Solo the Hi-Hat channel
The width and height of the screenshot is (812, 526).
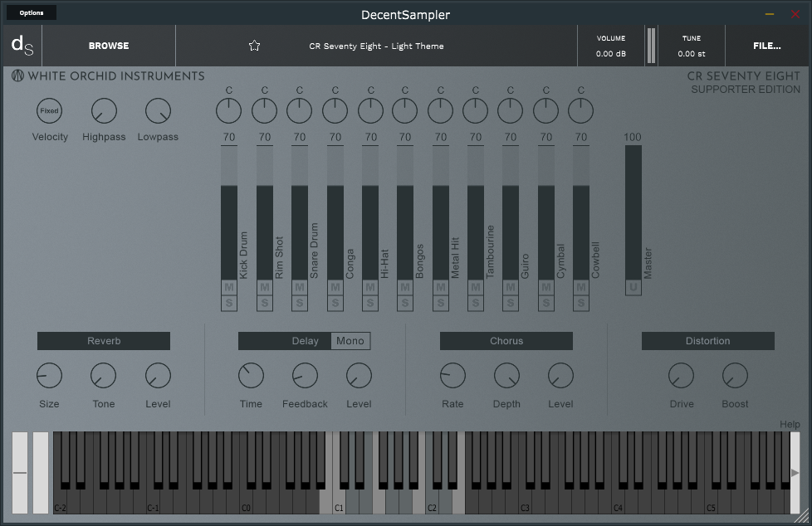pyautogui.click(x=370, y=304)
